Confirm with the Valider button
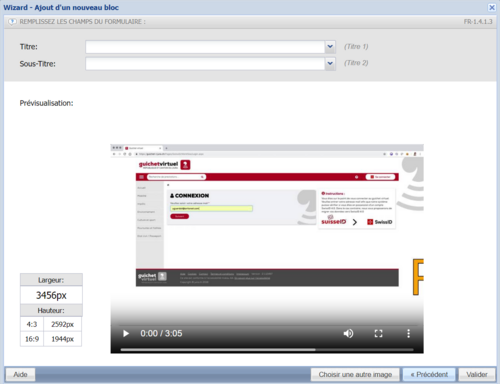The height and width of the screenshot is (384, 500). pyautogui.click(x=477, y=374)
